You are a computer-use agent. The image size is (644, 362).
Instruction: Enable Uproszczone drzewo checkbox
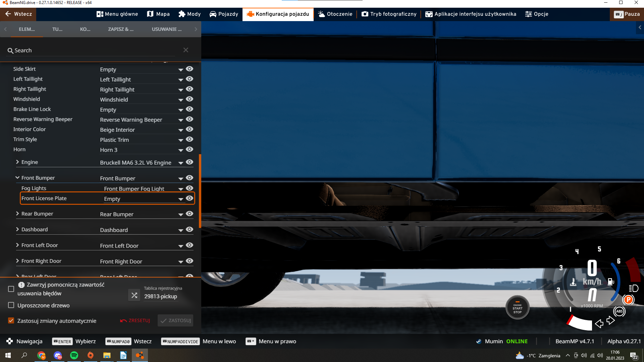pyautogui.click(x=11, y=305)
